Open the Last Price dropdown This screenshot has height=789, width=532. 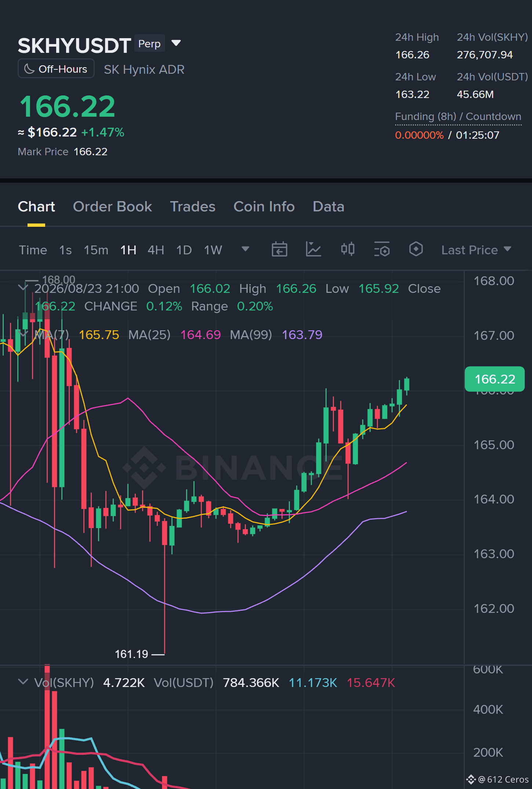[476, 250]
